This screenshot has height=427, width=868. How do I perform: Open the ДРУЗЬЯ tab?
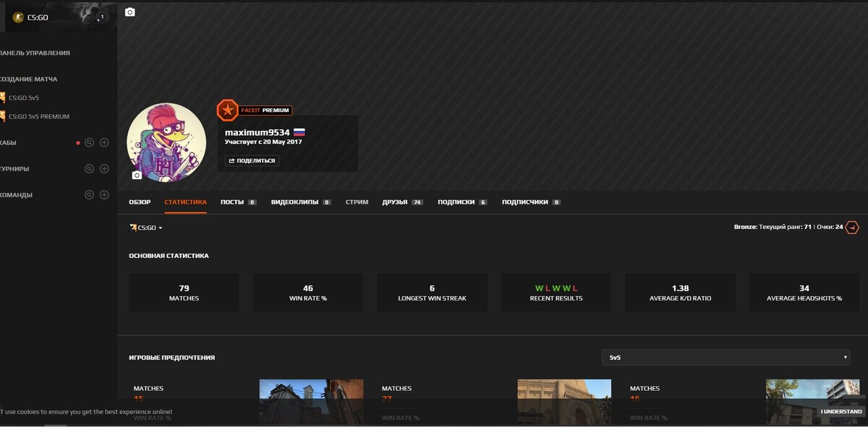[402, 202]
